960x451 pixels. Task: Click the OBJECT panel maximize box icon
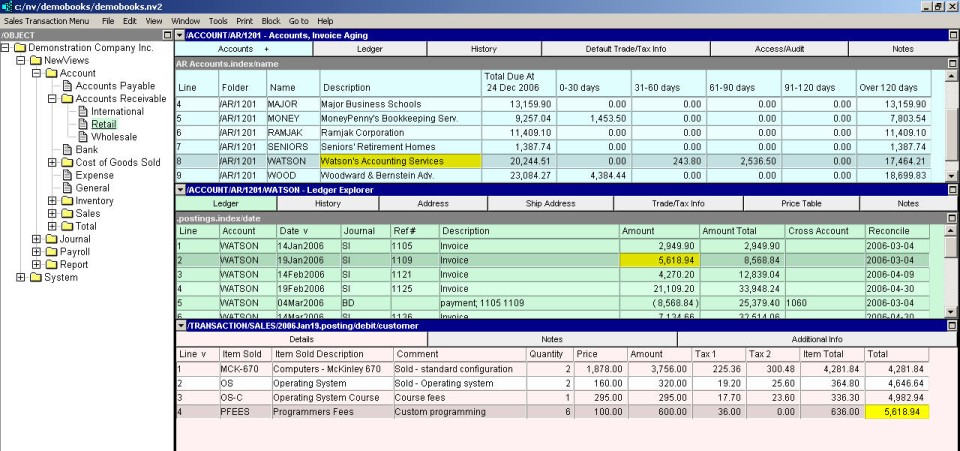click(x=167, y=35)
